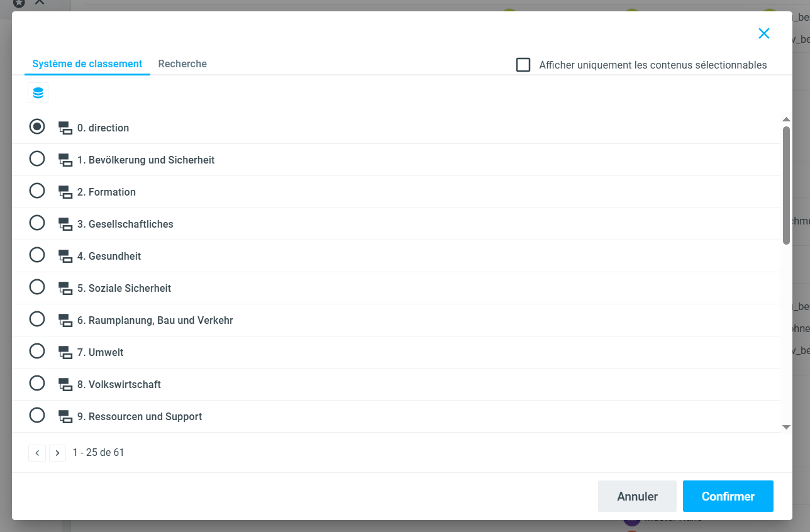810x532 pixels.
Task: Click the icon beside 7. Umwelt
Action: click(x=65, y=352)
